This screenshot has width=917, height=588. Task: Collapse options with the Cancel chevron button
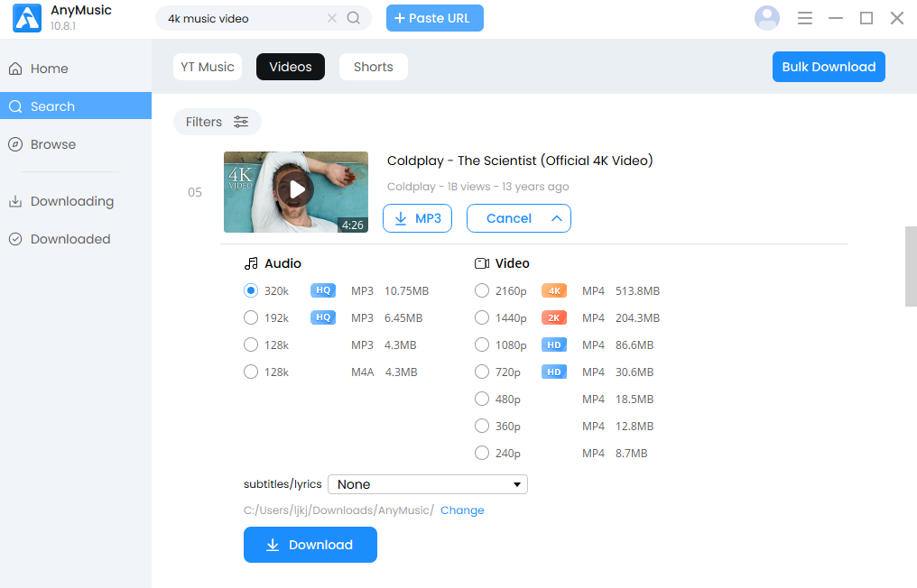pyautogui.click(x=519, y=218)
